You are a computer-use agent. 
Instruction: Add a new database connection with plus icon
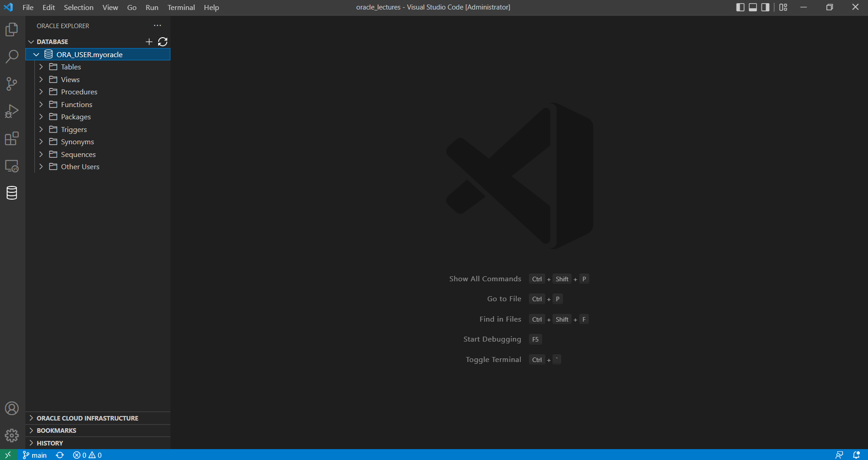[x=149, y=42]
